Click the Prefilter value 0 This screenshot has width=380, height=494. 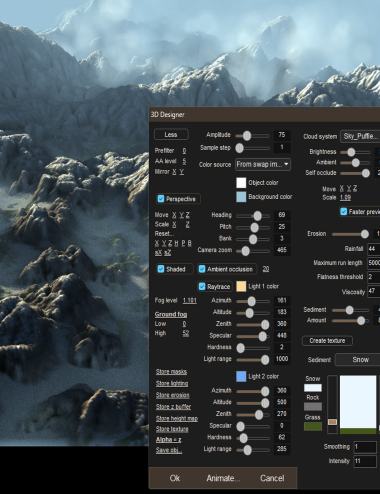point(184,151)
